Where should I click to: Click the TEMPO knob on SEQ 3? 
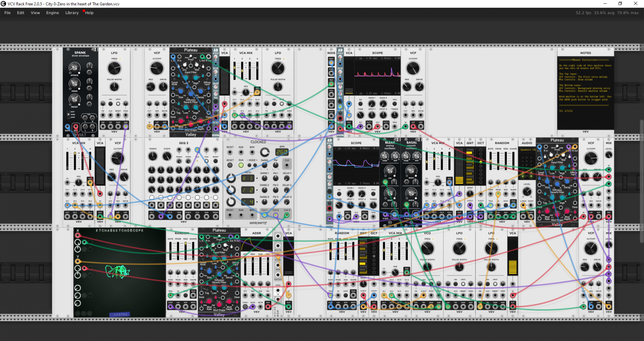coord(152,156)
